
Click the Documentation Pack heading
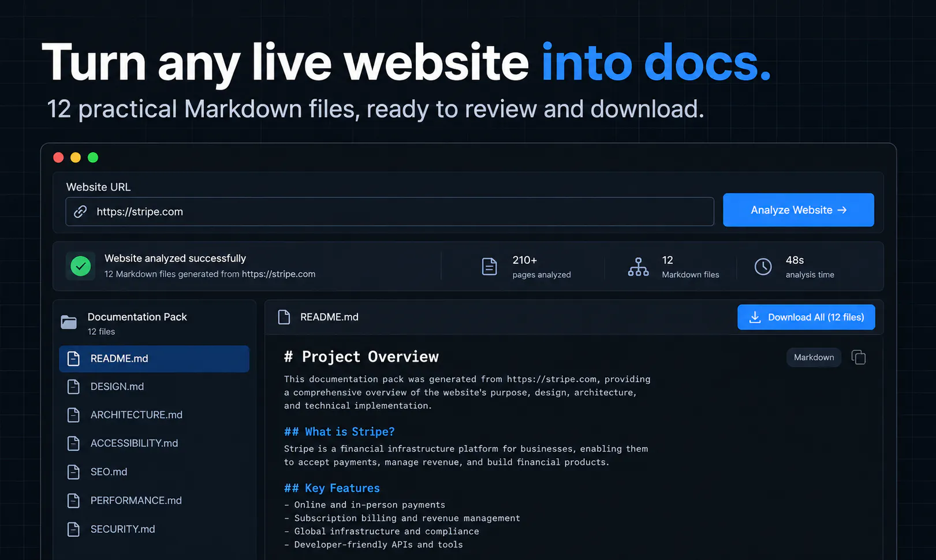tap(137, 317)
